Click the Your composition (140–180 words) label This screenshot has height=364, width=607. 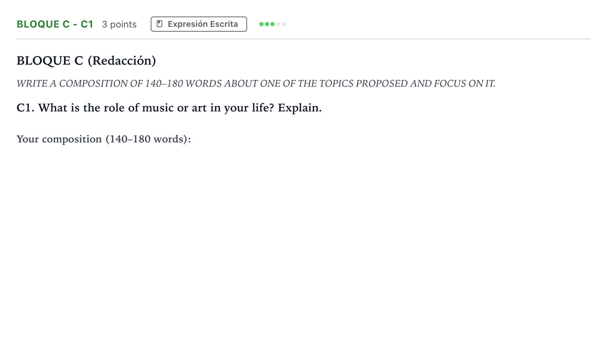104,139
